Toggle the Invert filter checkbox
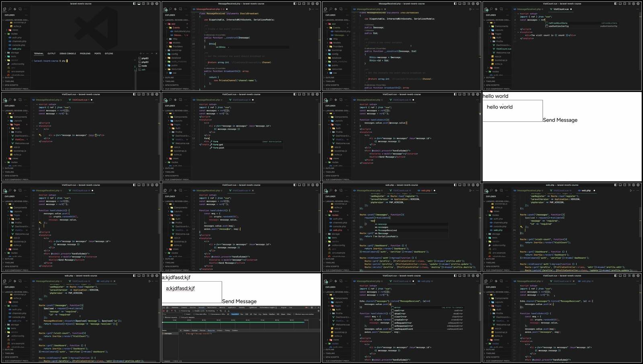The height and width of the screenshot is (364, 643). tap(185, 314)
